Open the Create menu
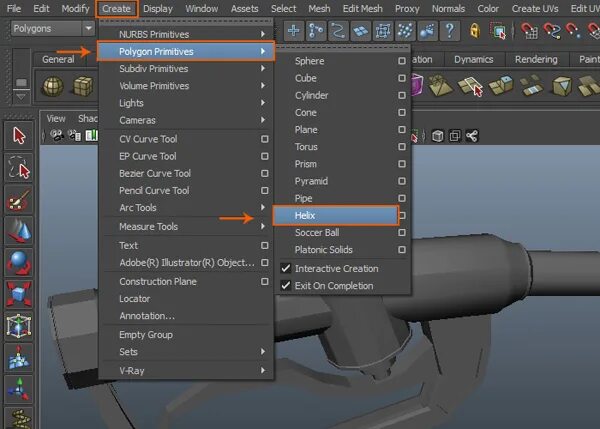The height and width of the screenshot is (429, 600). (116, 8)
